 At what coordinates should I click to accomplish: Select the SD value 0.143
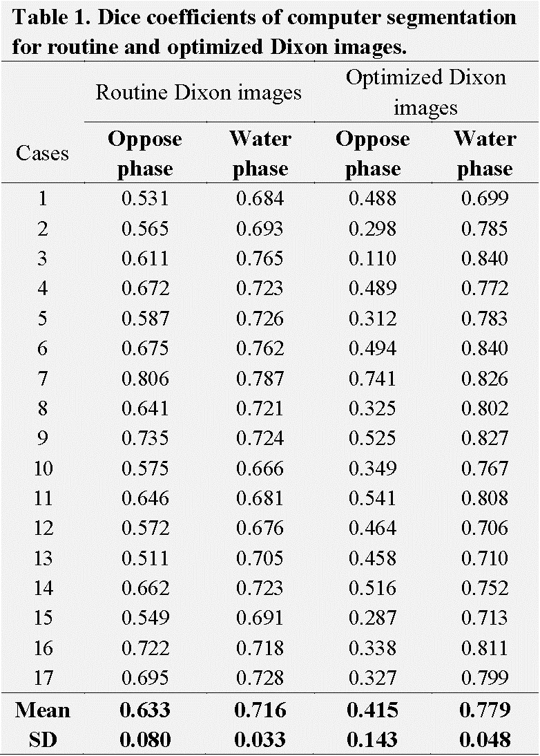[x=372, y=740]
